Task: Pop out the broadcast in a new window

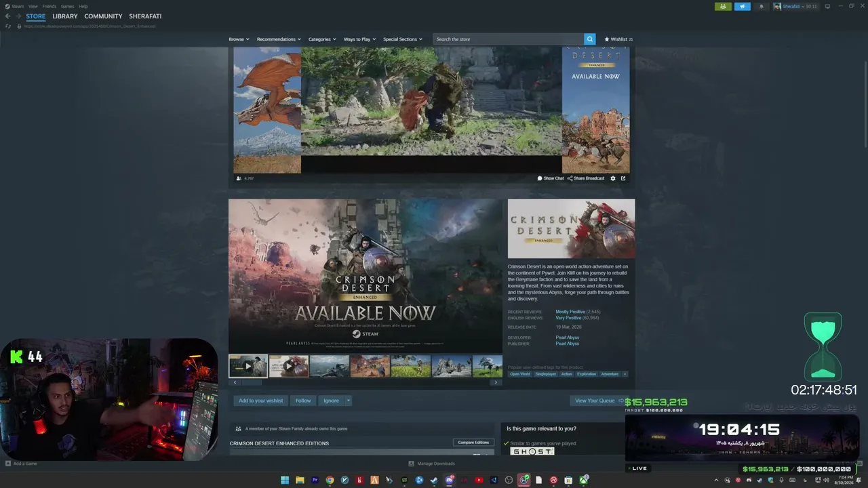Action: [x=623, y=178]
